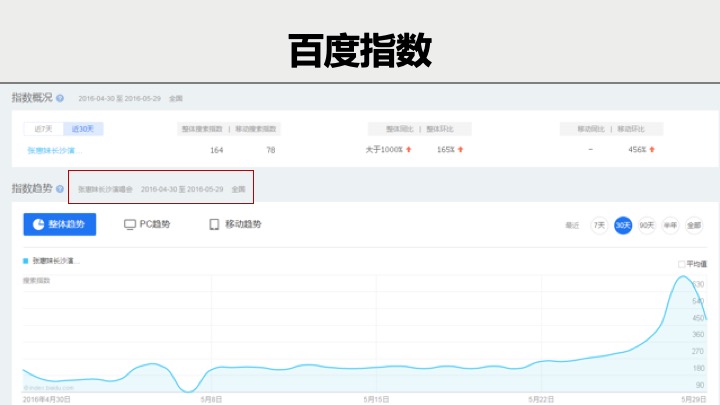Click the help icon beside 指数概况
720x405 pixels.
click(x=60, y=98)
